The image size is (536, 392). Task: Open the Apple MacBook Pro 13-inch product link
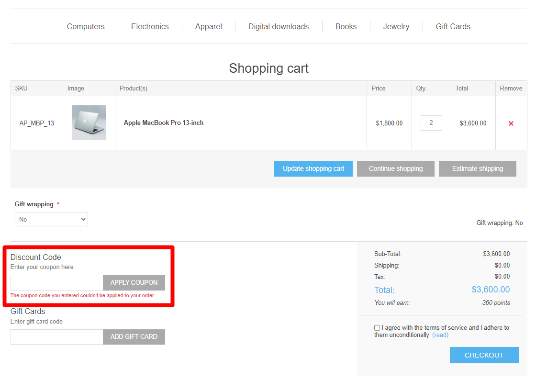pos(163,123)
